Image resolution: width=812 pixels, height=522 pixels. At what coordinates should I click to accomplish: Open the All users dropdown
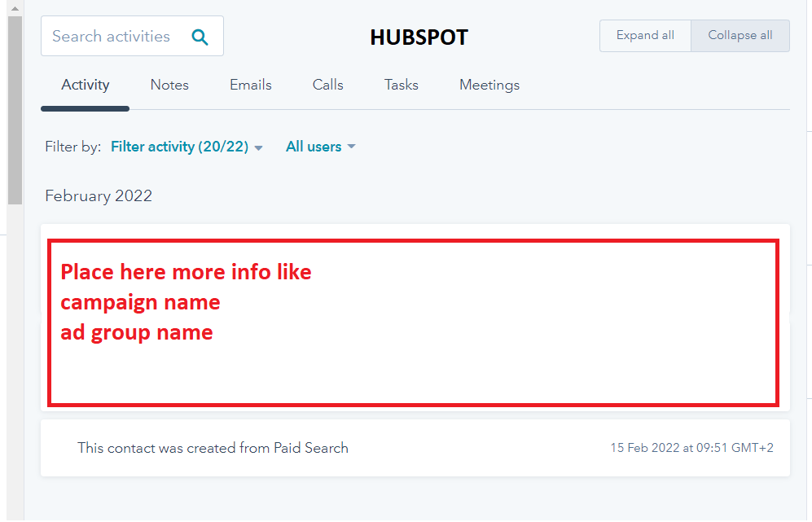(x=321, y=147)
